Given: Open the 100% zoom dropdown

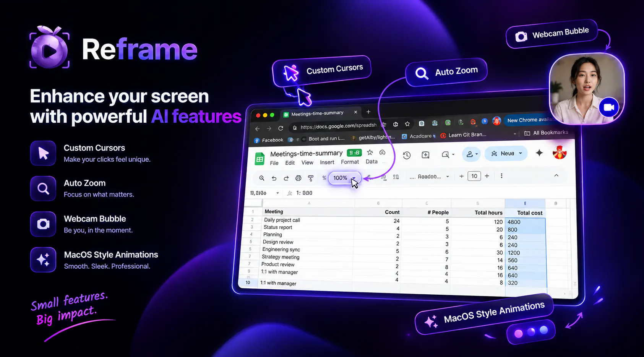Looking at the screenshot, I should [x=344, y=178].
